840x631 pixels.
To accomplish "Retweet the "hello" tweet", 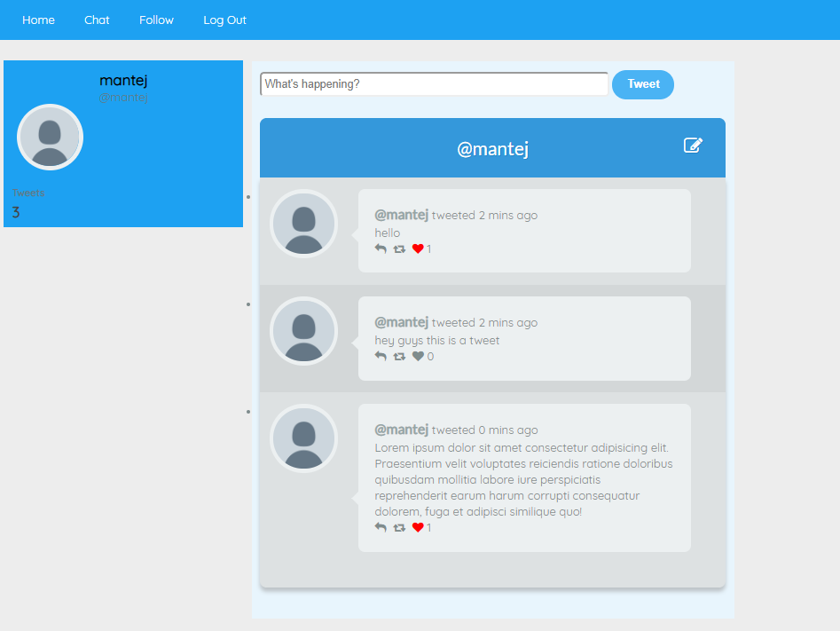I will [399, 249].
